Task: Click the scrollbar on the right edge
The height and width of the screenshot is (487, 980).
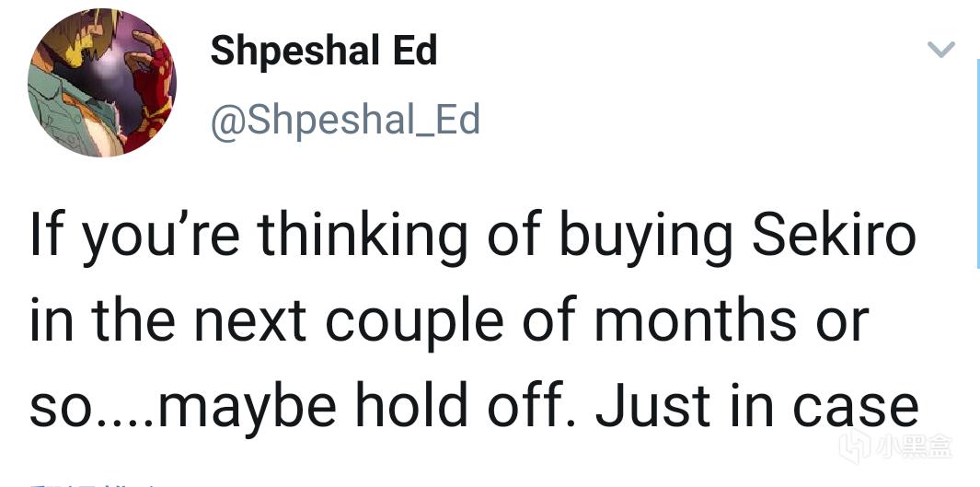Action: 976,166
